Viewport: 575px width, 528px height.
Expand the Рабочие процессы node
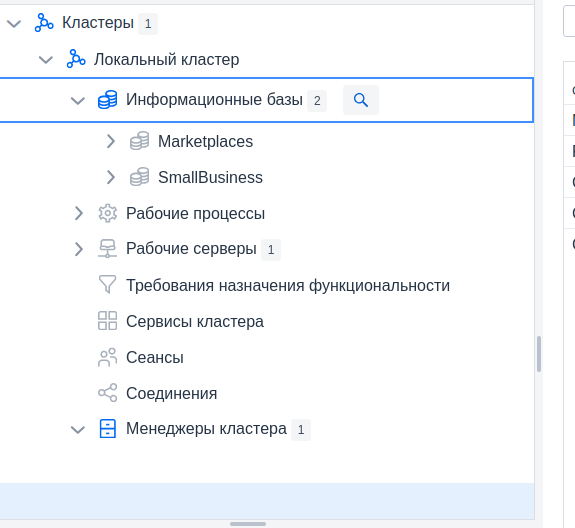[x=78, y=213]
